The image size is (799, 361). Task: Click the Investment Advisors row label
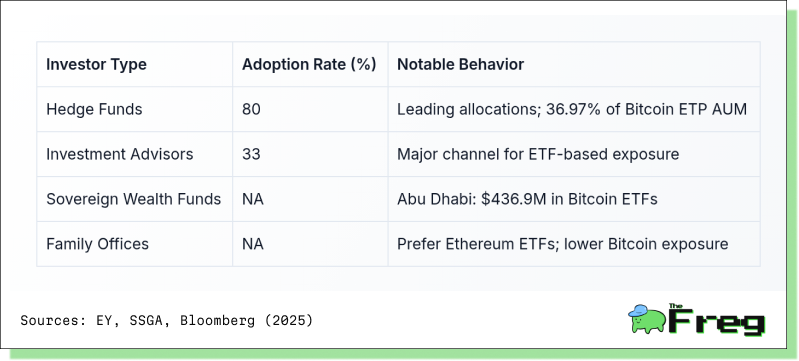[120, 154]
